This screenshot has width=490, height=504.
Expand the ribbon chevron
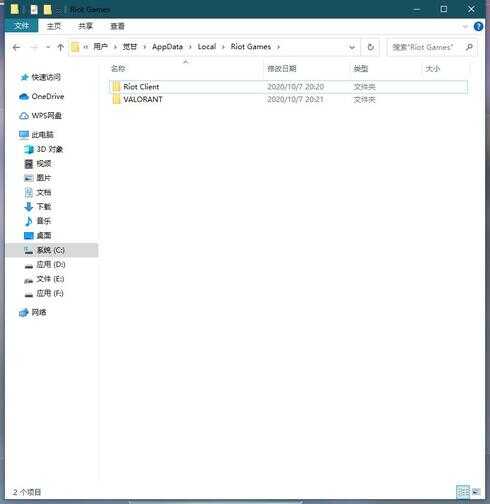point(465,26)
